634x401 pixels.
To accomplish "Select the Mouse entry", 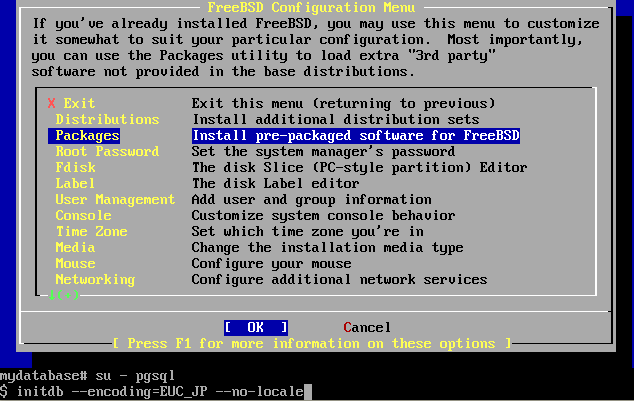I will coord(75,264).
